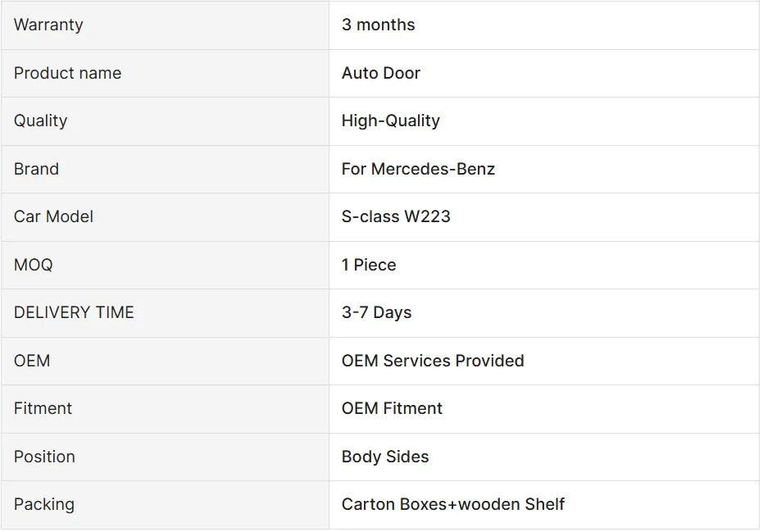Screen dimensions: 763x532
Task: Click the OEM label cell
Action: pos(32,361)
